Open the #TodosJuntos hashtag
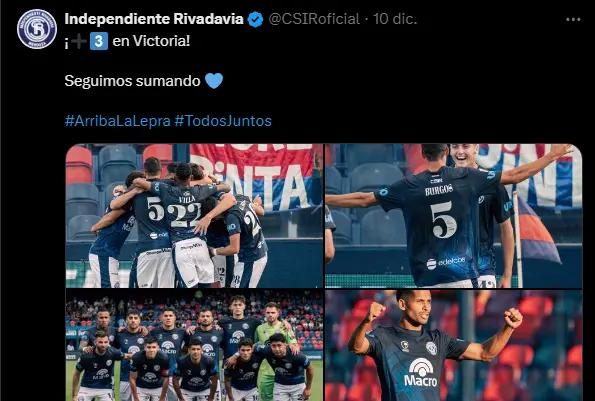Viewport: 595px width, 401px height. [223, 121]
